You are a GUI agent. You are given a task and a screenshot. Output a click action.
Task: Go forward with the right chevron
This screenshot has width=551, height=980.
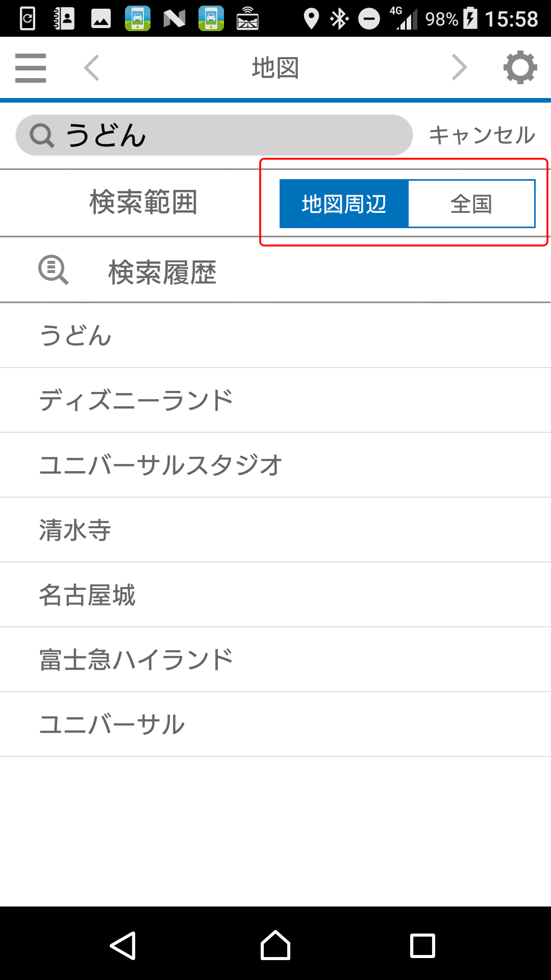459,68
